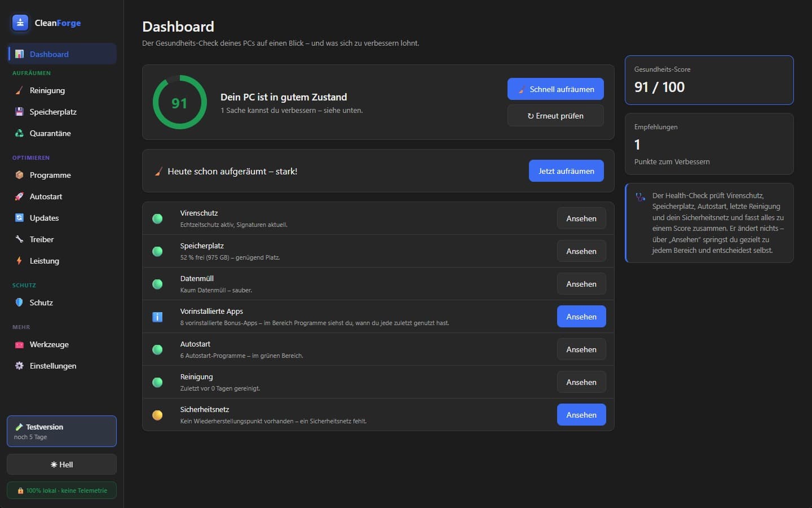This screenshot has width=812, height=508.
Task: Click Ansehen in the 6 Autostart-Programme row
Action: tap(581, 349)
